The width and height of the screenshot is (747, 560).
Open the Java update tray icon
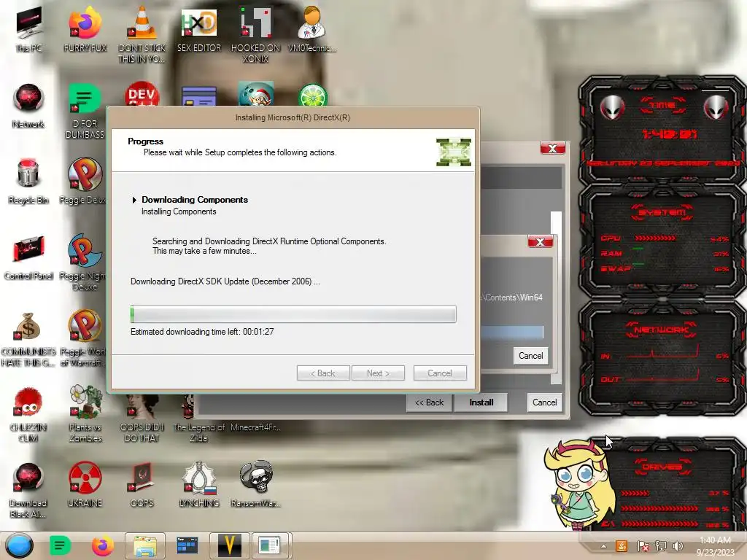click(x=622, y=545)
